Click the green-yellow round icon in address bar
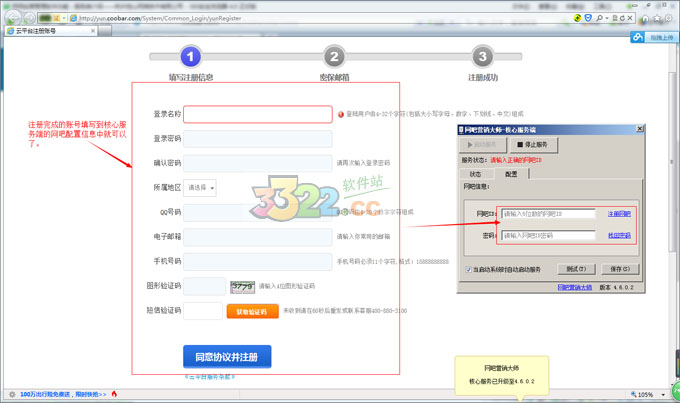This screenshot has width=680, height=403. pos(577,18)
